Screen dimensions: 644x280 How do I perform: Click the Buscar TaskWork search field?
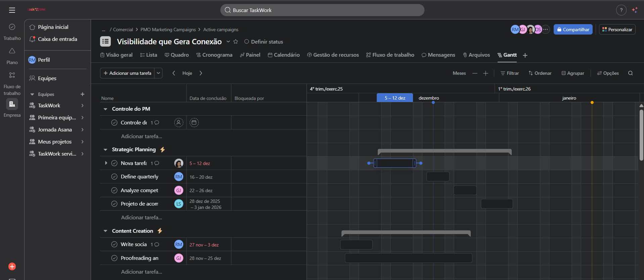(x=322, y=10)
